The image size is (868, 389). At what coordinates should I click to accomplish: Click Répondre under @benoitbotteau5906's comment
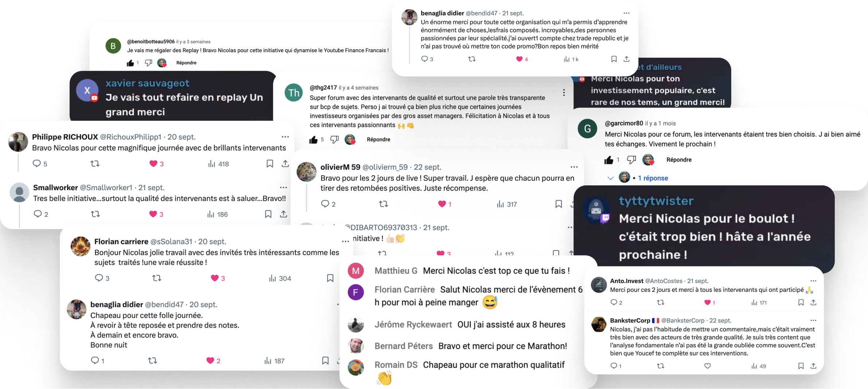point(186,63)
